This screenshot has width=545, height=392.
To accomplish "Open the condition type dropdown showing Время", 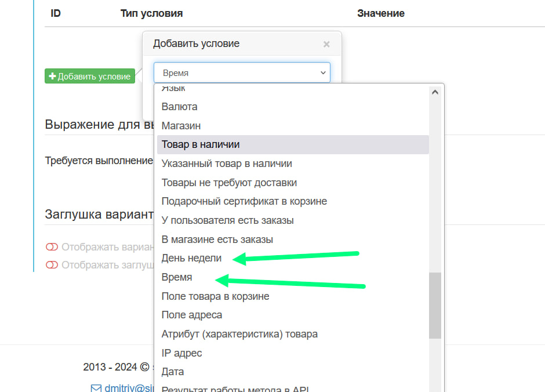I will pyautogui.click(x=242, y=73).
